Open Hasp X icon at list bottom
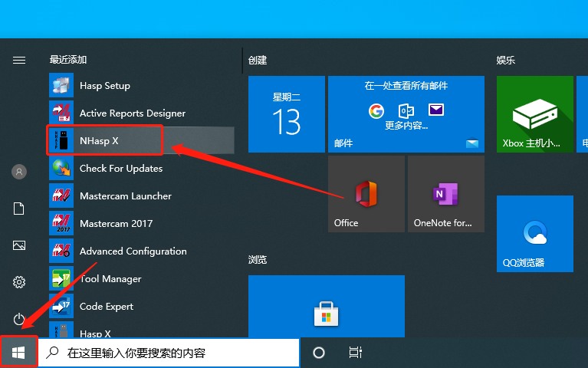 pyautogui.click(x=61, y=330)
